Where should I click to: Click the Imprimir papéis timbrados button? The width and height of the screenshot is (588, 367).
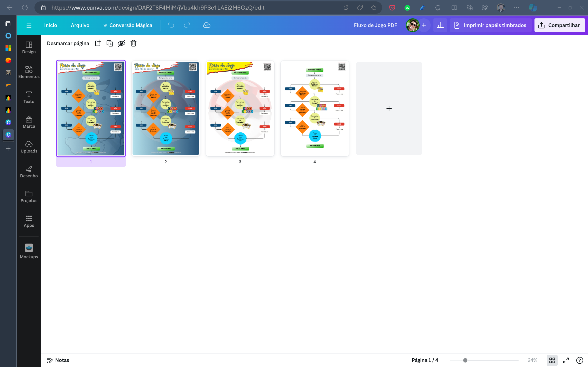pyautogui.click(x=489, y=25)
